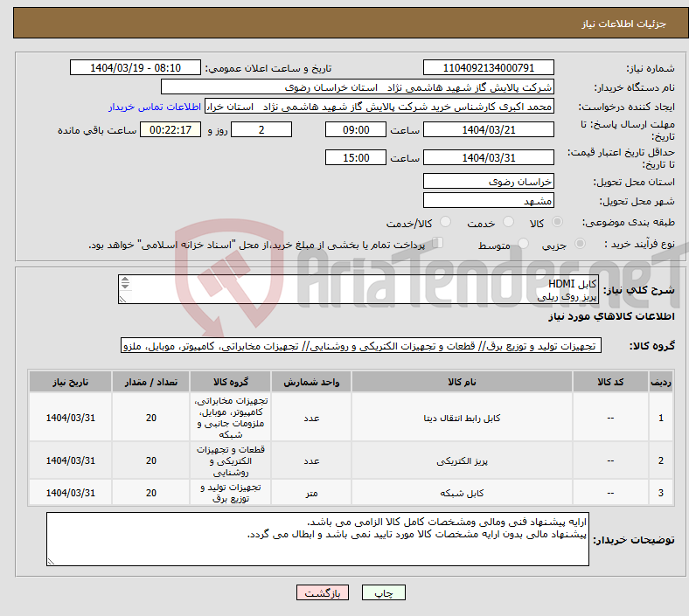Viewport: 689px width, 616px height.
Task: Open the اطلاعات تماس خریدار link
Action: (155, 107)
